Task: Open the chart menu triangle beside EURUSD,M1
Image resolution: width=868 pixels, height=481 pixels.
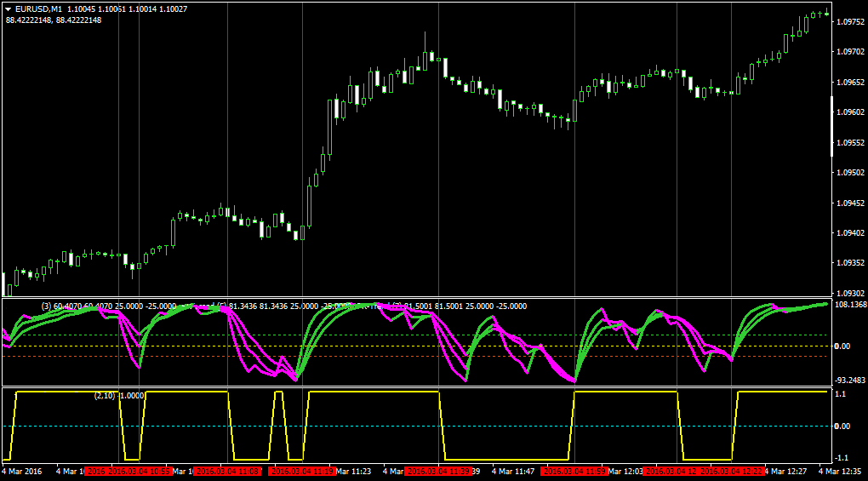Action: (x=9, y=9)
